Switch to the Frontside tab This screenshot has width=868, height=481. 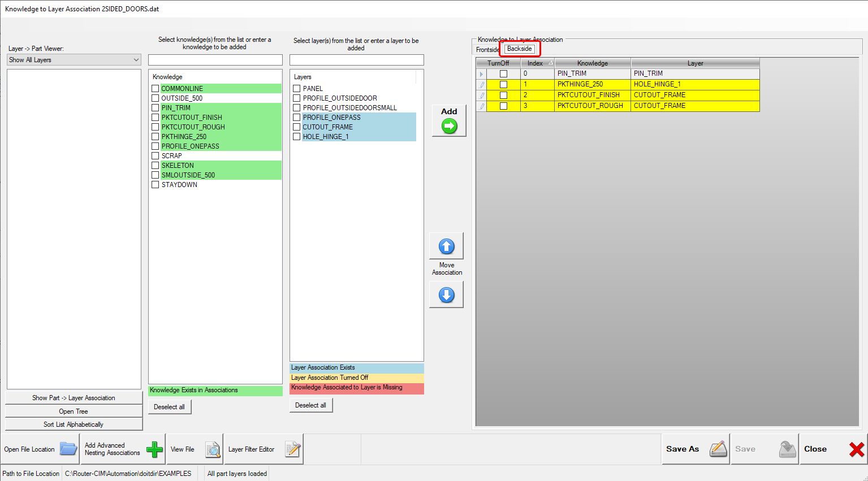[x=487, y=50]
